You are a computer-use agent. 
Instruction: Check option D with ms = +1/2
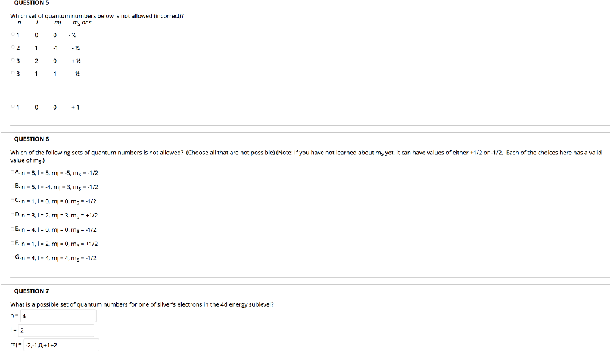click(13, 215)
